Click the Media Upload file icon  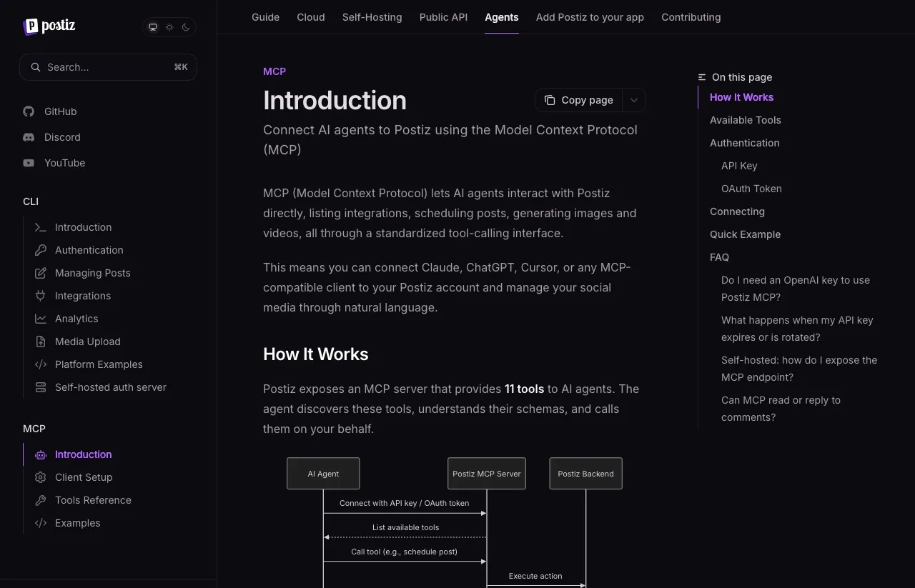pyautogui.click(x=41, y=342)
